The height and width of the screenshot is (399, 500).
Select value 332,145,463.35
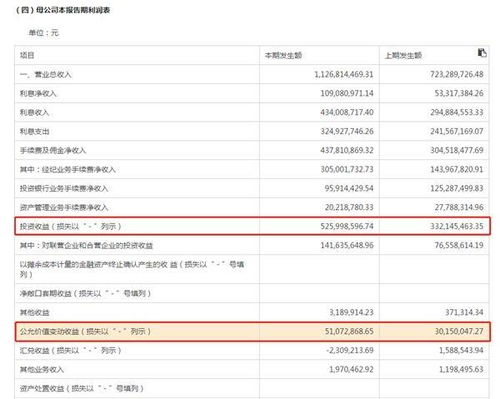pyautogui.click(x=457, y=226)
